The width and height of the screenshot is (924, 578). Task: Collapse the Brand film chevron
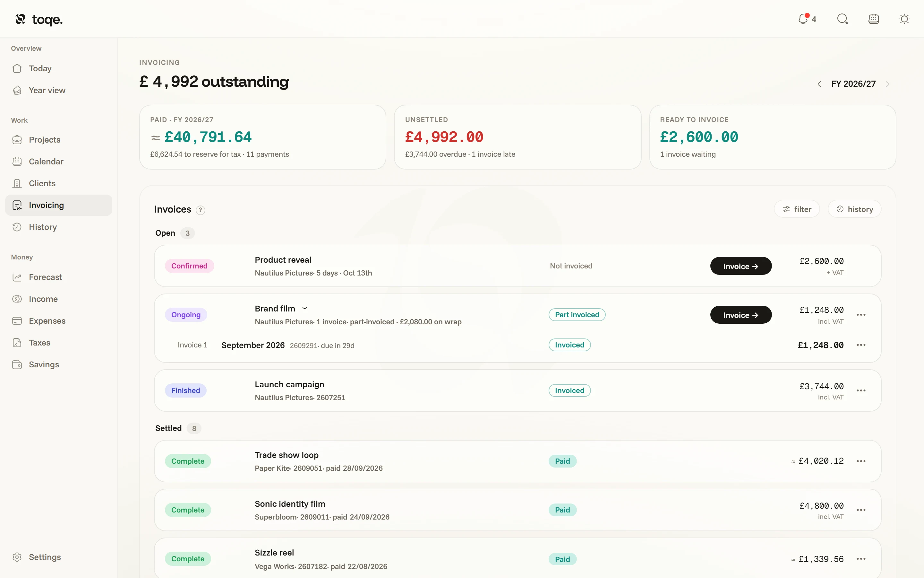tap(305, 308)
